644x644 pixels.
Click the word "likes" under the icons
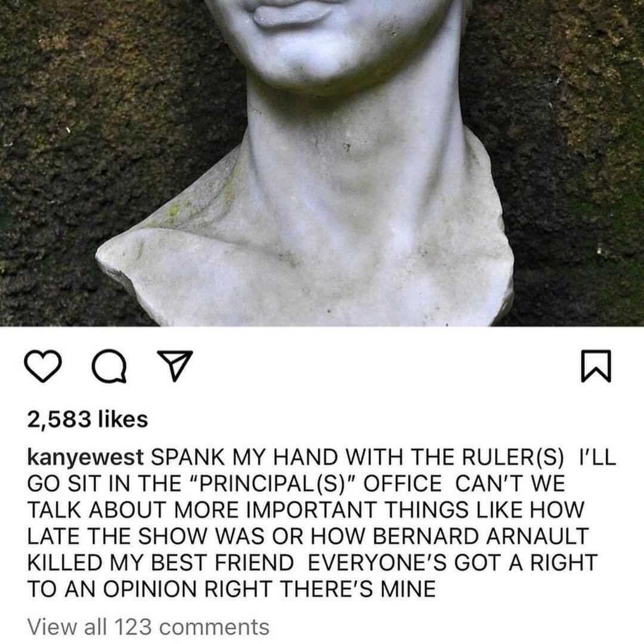click(x=123, y=419)
